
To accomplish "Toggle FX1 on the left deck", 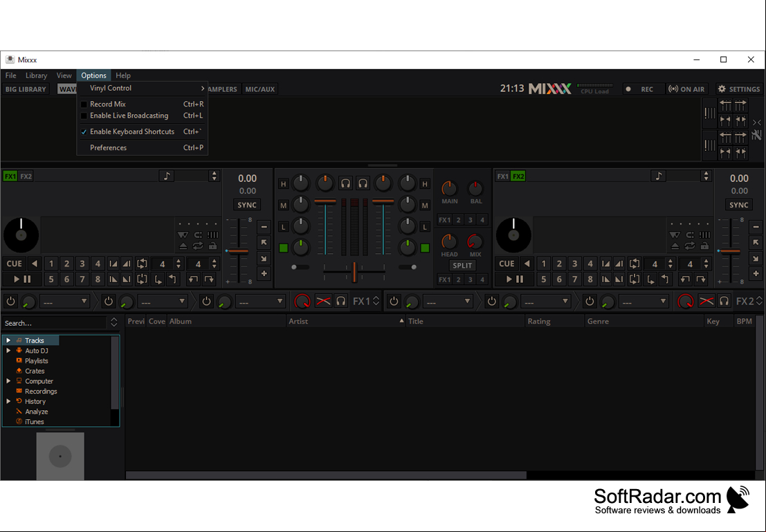I will point(10,176).
